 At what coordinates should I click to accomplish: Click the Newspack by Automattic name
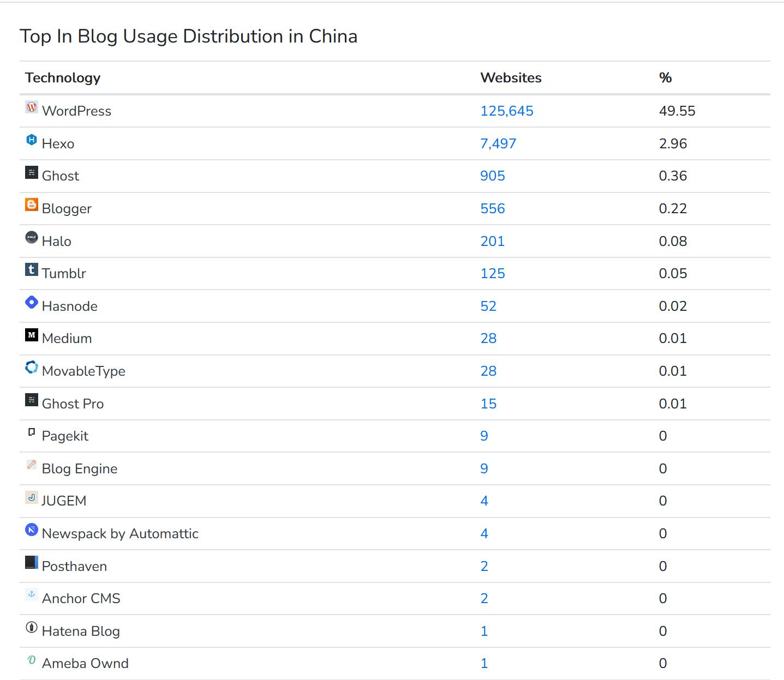[120, 534]
